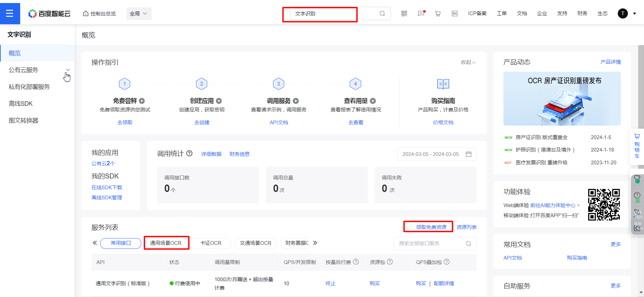This screenshot has height=297, width=644.
Task: Click help icon beside 调用统计
Action: click(189, 153)
